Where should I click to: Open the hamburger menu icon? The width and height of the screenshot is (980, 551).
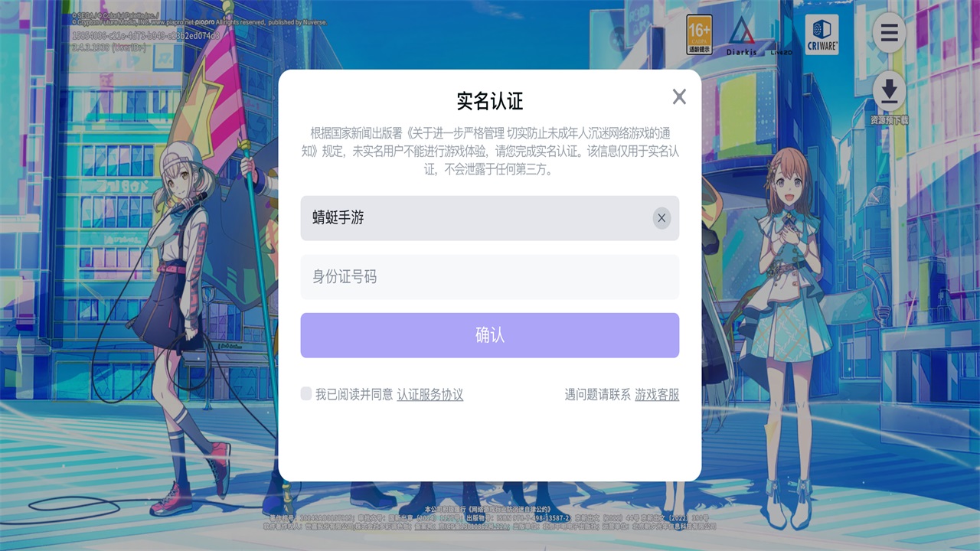(x=889, y=33)
